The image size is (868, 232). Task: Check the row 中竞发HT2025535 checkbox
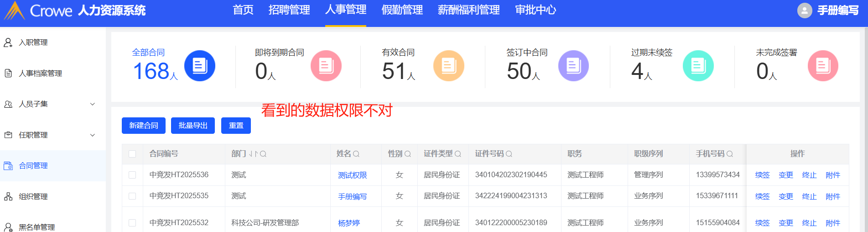(132, 196)
